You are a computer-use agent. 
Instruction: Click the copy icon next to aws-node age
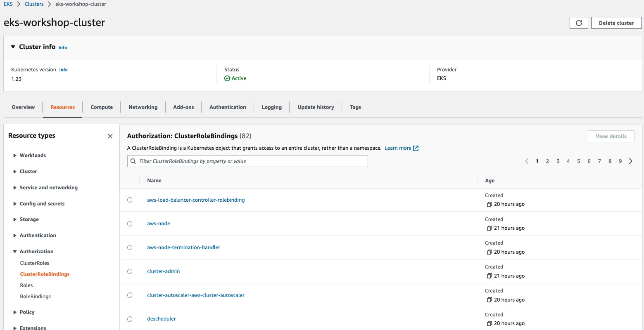pos(489,228)
